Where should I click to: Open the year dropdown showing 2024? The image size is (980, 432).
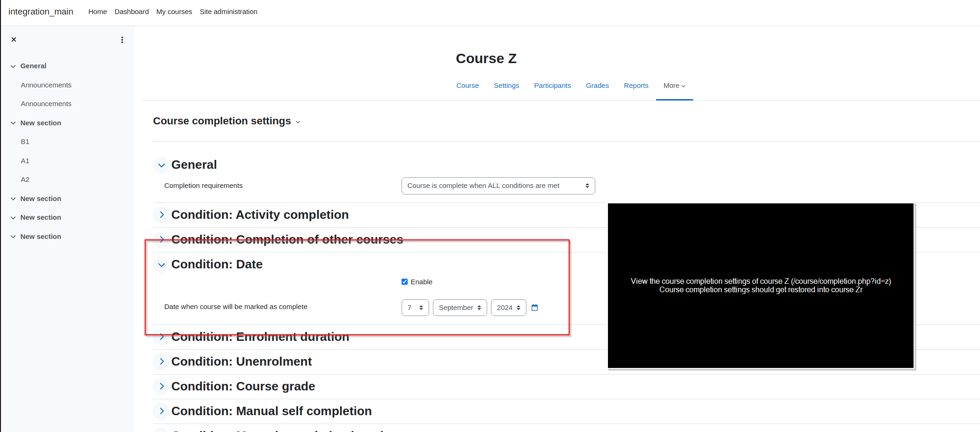click(508, 308)
